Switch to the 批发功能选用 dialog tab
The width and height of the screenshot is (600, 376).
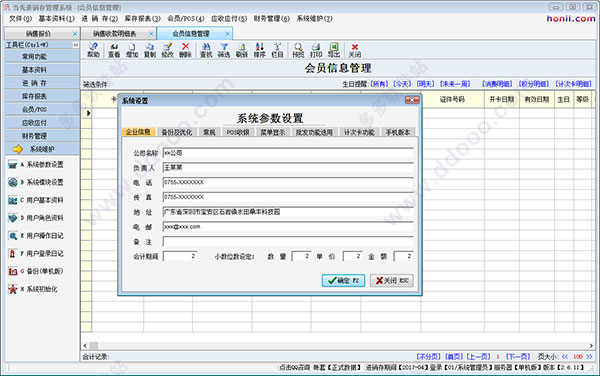click(x=314, y=132)
